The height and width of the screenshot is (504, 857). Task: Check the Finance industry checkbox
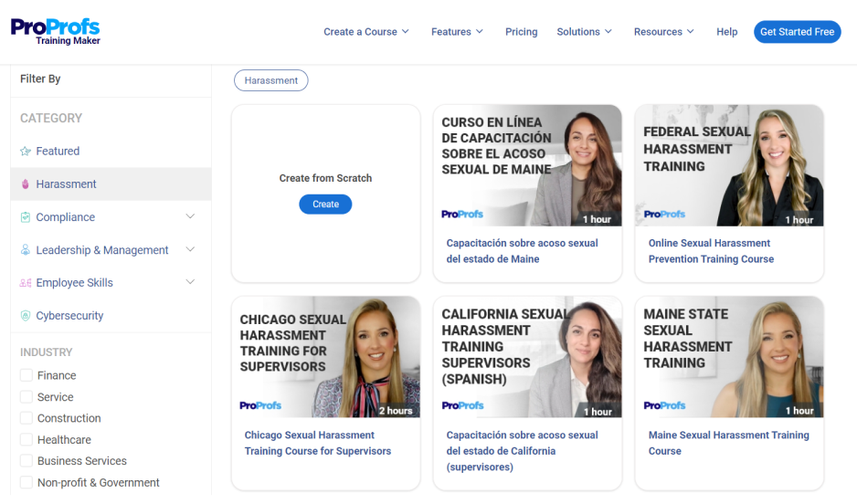(26, 375)
